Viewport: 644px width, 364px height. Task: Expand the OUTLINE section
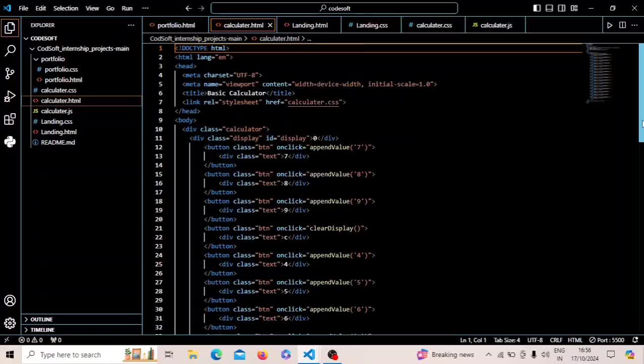(x=81, y=319)
